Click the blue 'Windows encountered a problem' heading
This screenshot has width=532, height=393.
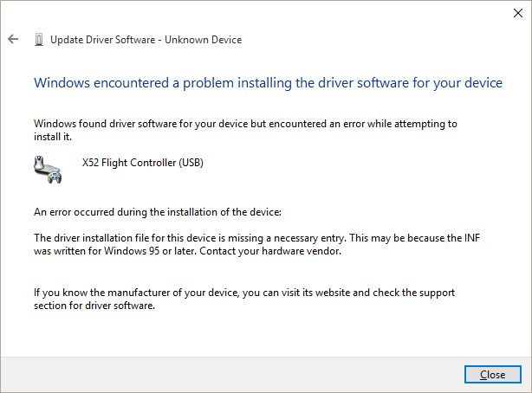click(x=268, y=83)
